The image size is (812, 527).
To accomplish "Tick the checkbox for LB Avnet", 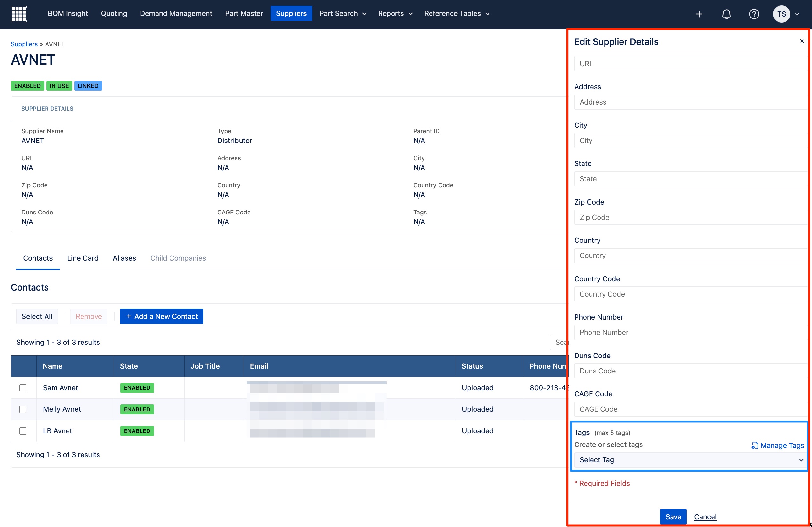I will coord(23,431).
